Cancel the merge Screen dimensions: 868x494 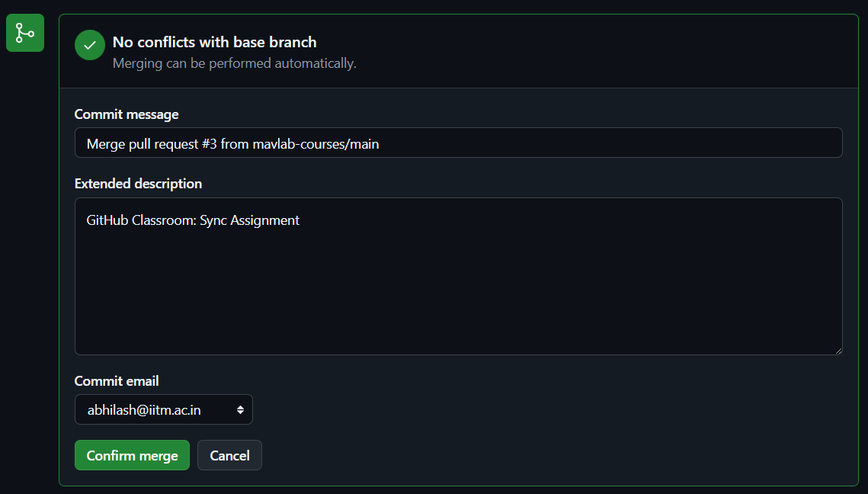point(229,455)
